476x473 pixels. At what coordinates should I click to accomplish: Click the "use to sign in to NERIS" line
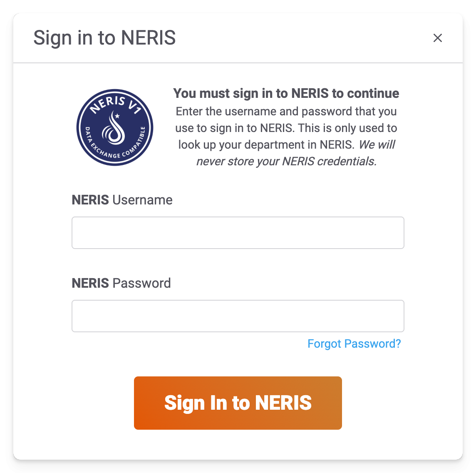[x=286, y=128]
